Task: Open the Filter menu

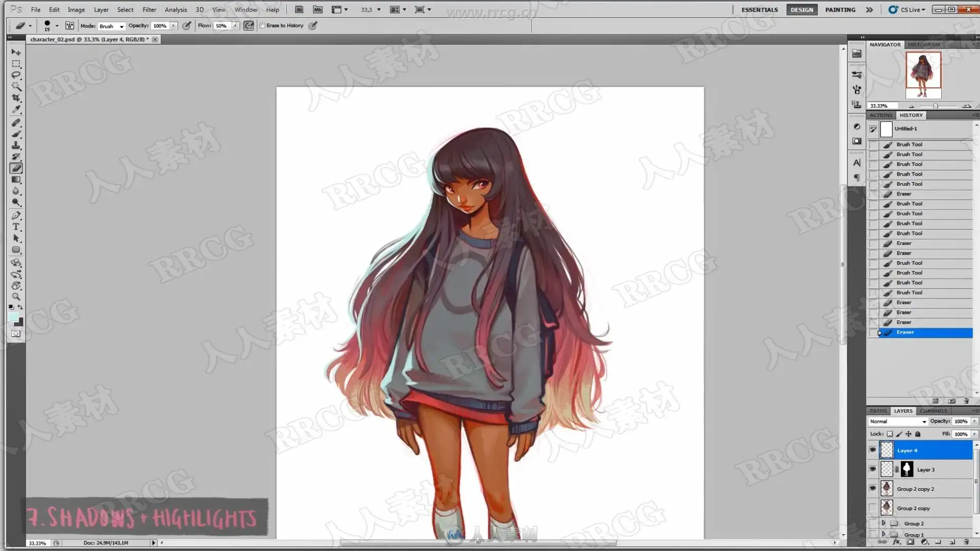Action: pos(149,10)
